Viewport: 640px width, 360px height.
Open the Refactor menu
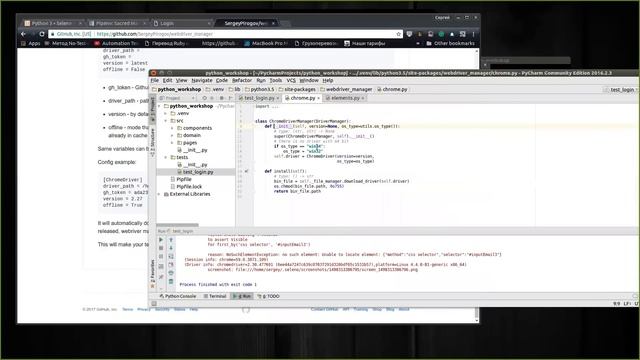242,80
